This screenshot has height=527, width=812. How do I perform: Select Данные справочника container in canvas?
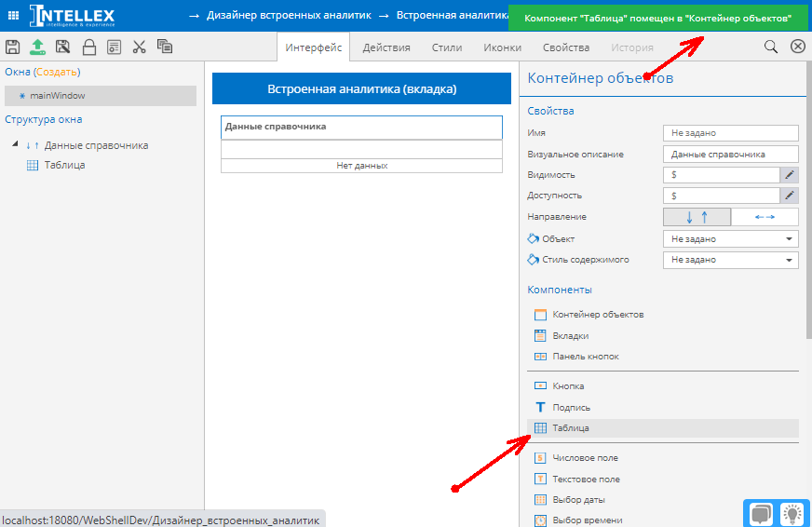(x=361, y=127)
